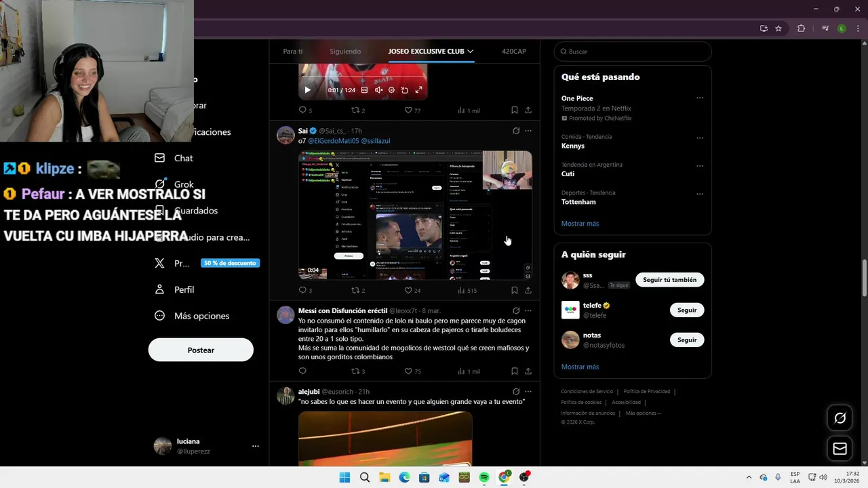The width and height of the screenshot is (868, 488).
Task: Open Más opciones in the sidebar
Action: [192, 316]
